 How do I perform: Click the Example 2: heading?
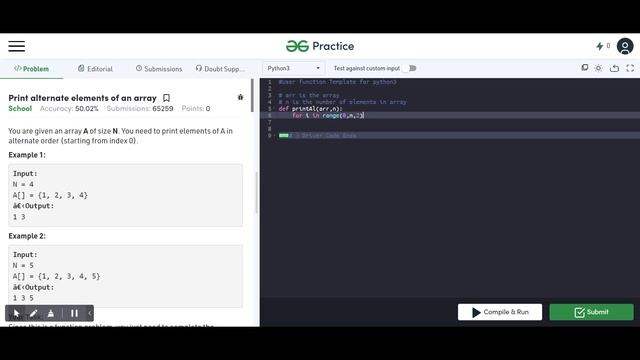click(27, 236)
